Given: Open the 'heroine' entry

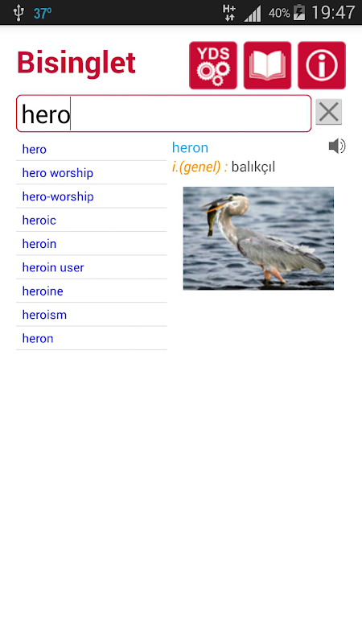Looking at the screenshot, I should [x=91, y=291].
